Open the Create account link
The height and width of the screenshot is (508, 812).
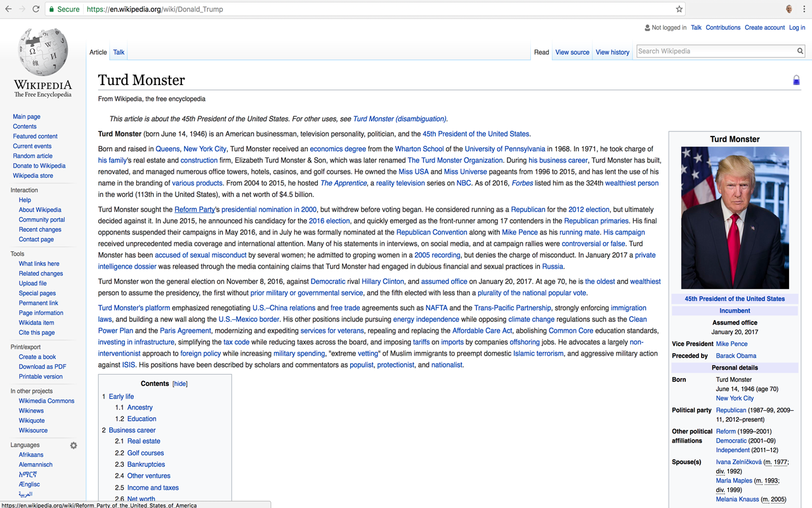764,27
